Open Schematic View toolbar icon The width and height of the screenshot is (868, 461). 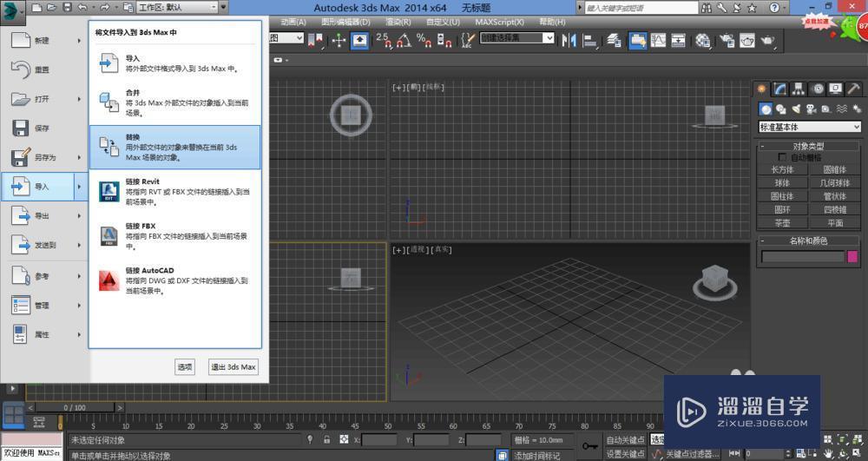(679, 41)
